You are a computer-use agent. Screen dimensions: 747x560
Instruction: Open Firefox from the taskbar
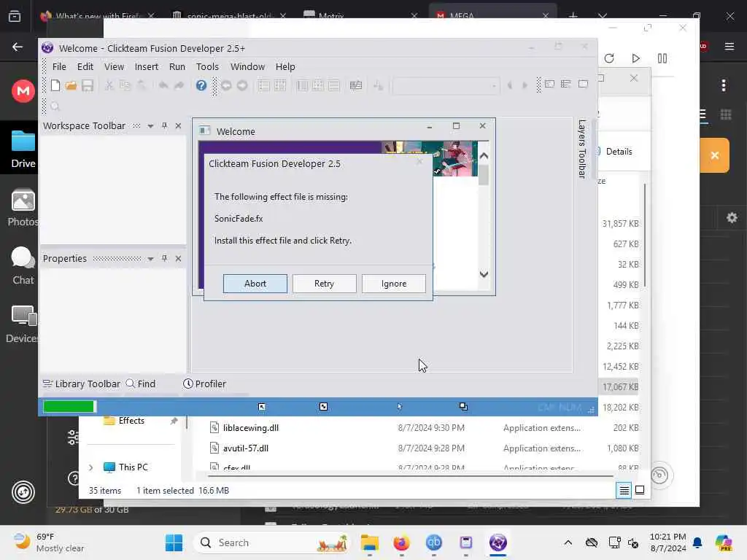(402, 542)
